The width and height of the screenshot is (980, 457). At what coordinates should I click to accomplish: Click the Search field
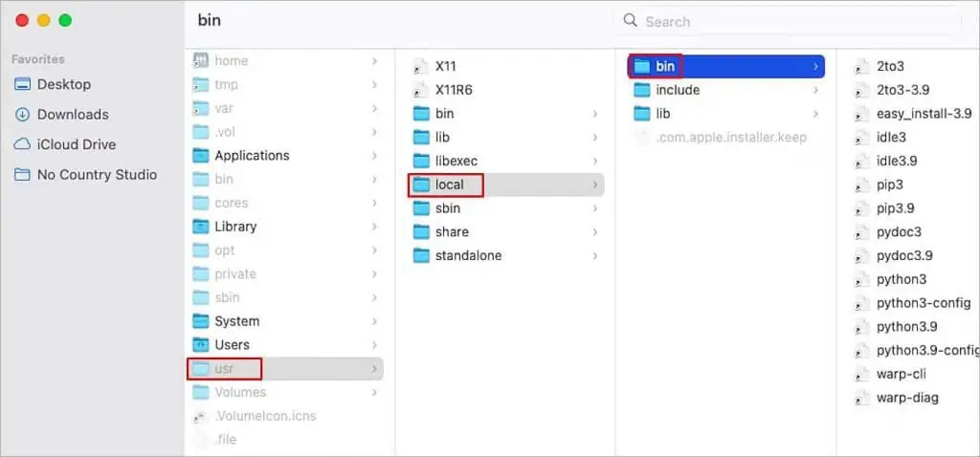[x=788, y=21]
